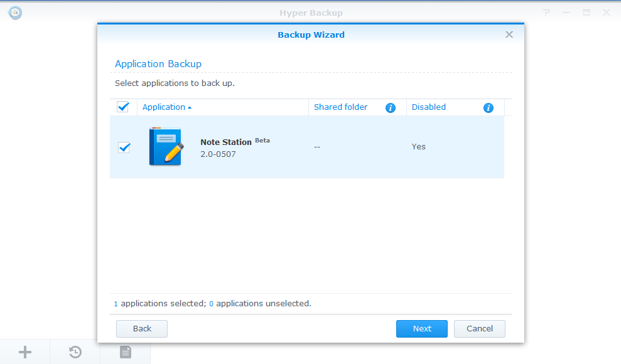
Task: Go to the Next wizard step
Action: point(422,329)
